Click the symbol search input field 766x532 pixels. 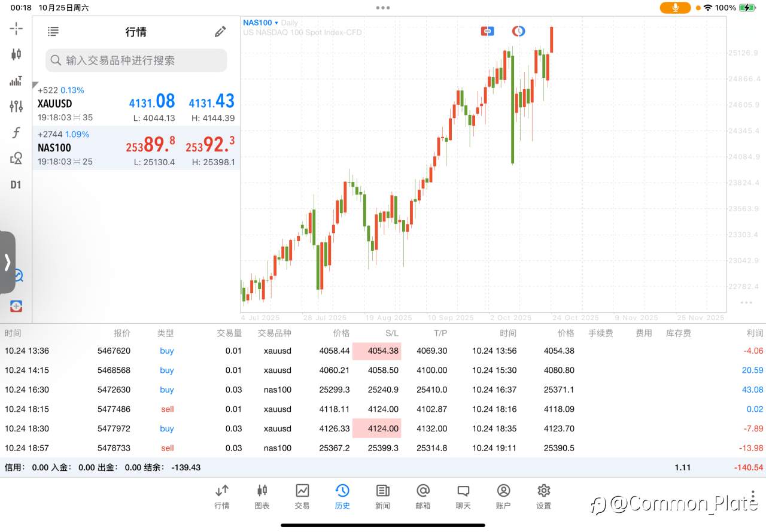click(x=136, y=60)
